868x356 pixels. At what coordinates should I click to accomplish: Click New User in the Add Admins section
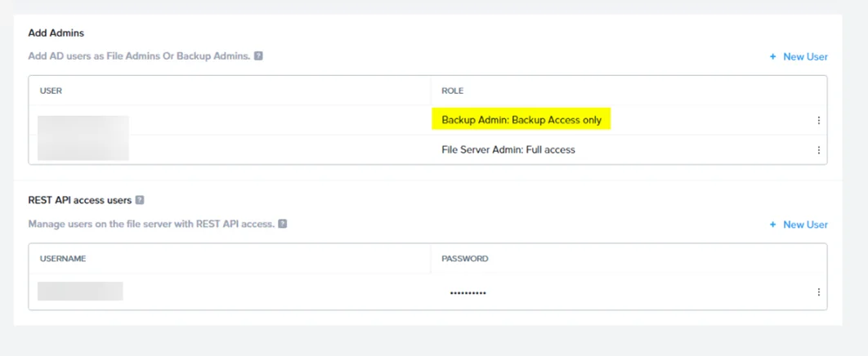click(799, 56)
